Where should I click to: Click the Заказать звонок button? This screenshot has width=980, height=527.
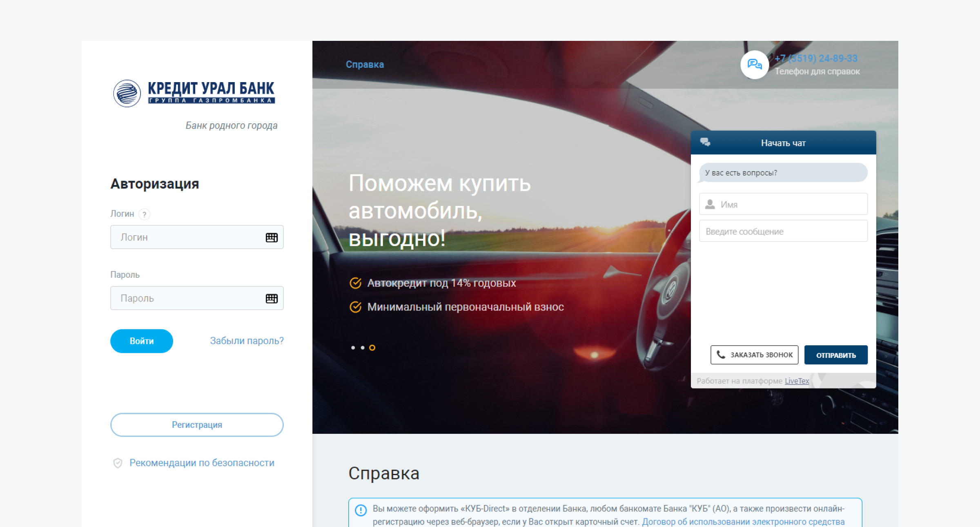pyautogui.click(x=754, y=355)
